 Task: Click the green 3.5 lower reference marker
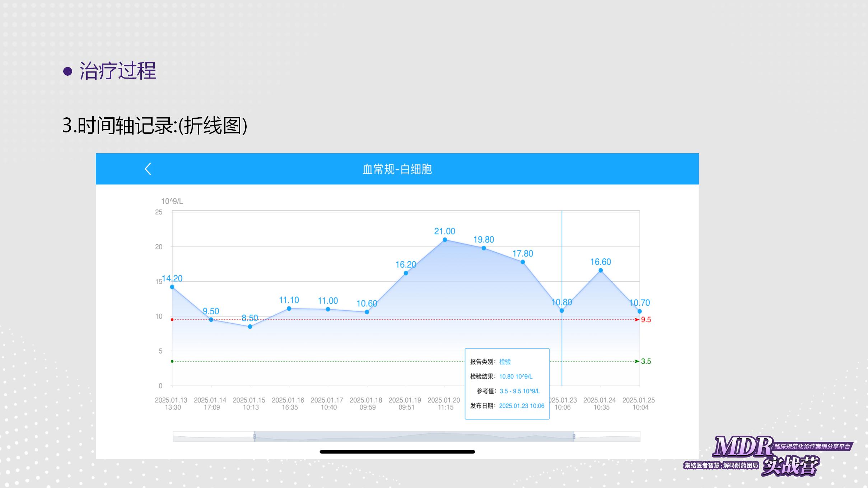pos(645,361)
